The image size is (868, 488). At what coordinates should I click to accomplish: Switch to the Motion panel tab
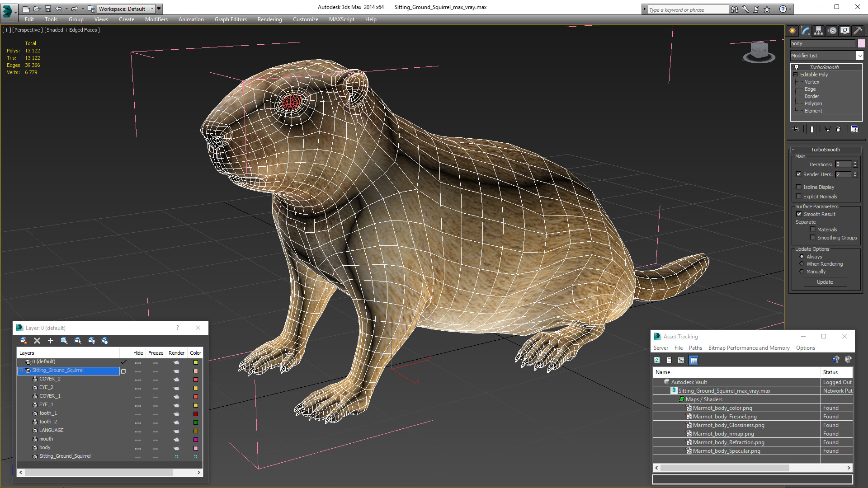pos(832,31)
